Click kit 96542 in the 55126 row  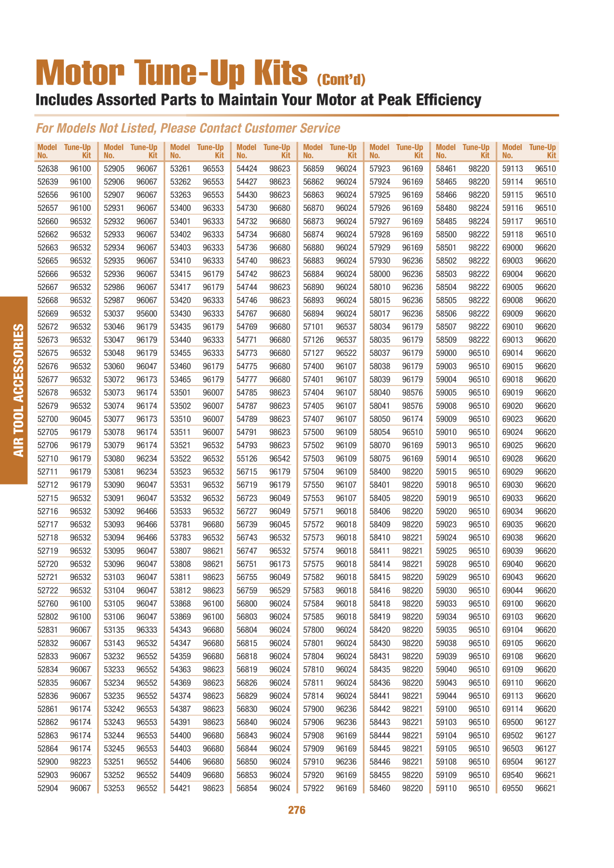[279, 459]
